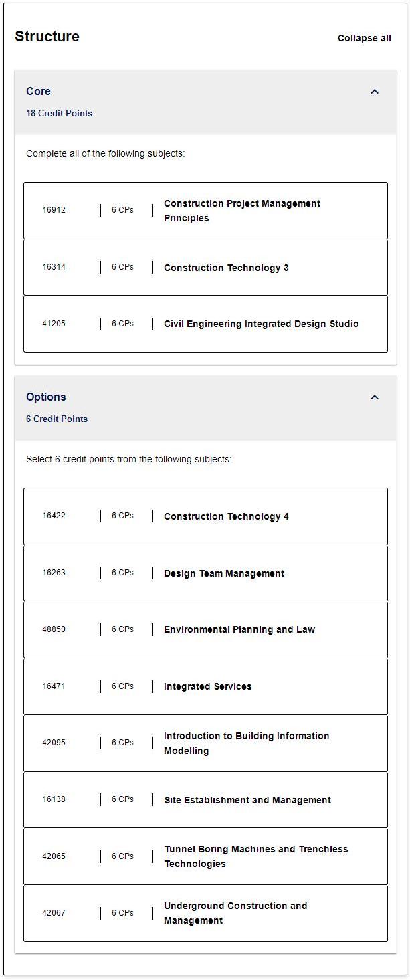Viewport: 410px width, 980px height.
Task: Click the Collapse all button
Action: click(364, 38)
